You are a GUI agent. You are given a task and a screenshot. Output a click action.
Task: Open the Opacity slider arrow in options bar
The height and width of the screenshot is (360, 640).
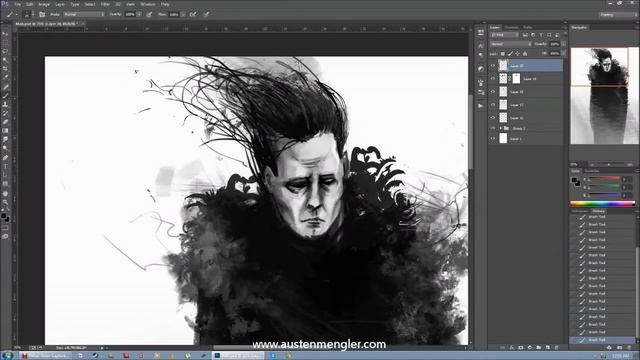click(x=139, y=14)
